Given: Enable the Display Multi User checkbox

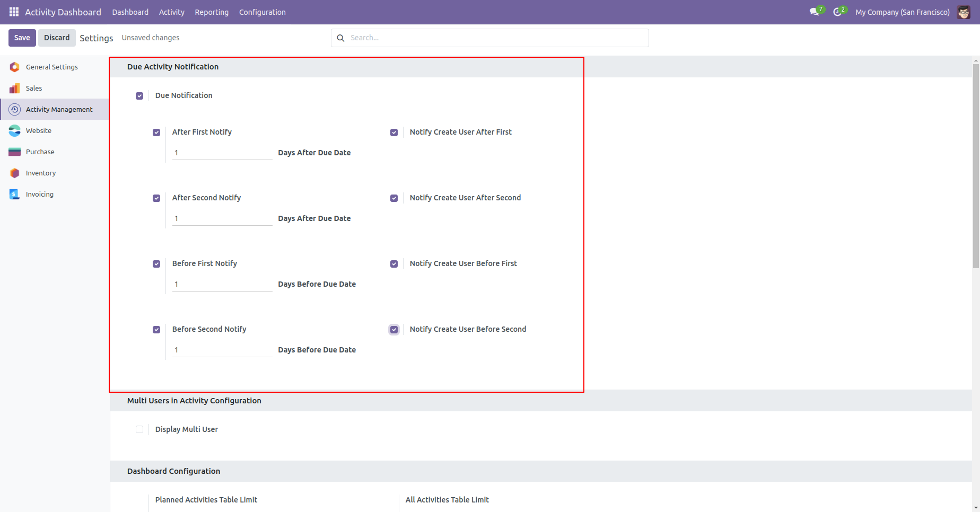Looking at the screenshot, I should click(139, 429).
